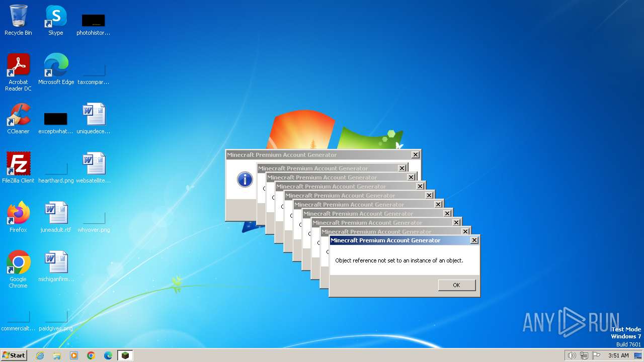Open Windows Media Player from the taskbar

pos(74,355)
